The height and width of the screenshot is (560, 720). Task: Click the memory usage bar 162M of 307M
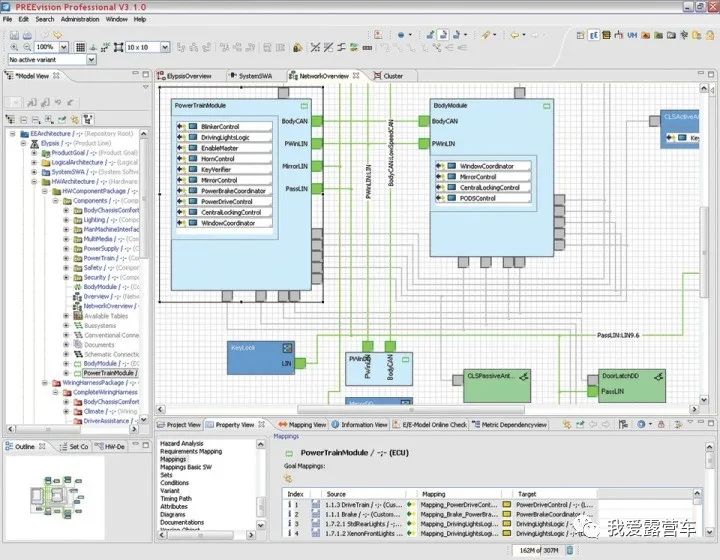pyautogui.click(x=538, y=550)
